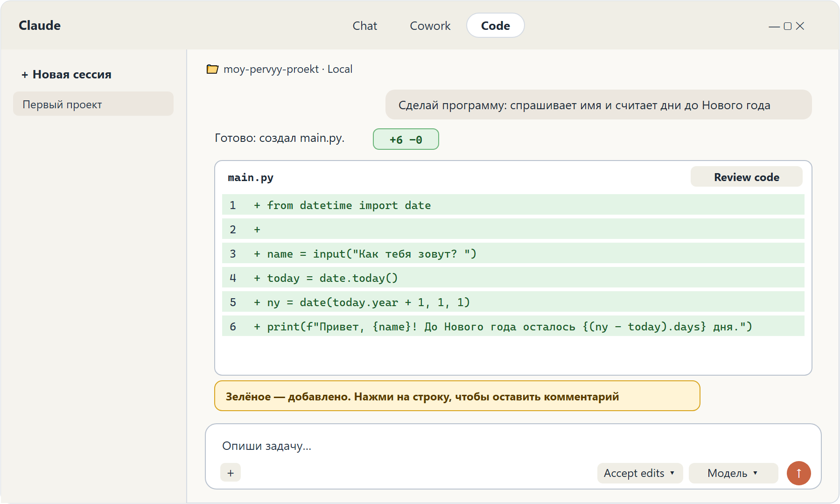This screenshot has height=504, width=840.
Task: Click the main.py file name header
Action: (251, 177)
